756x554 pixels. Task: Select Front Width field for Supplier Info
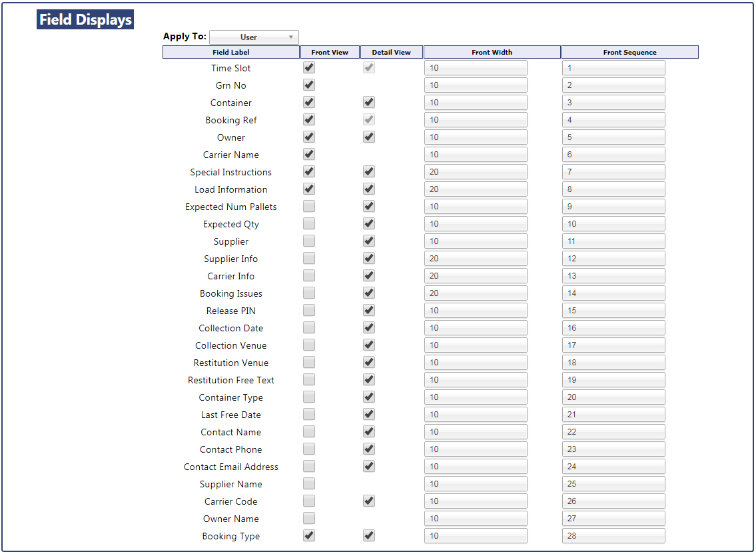(x=476, y=258)
